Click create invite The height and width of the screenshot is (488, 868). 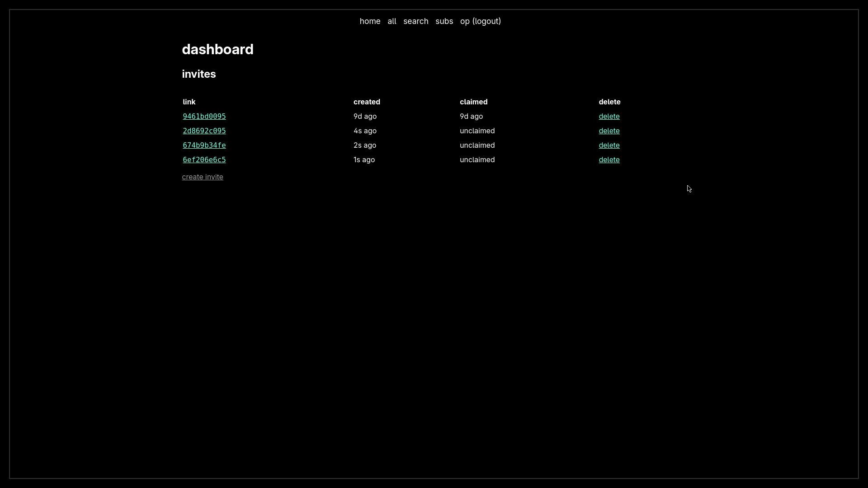(203, 177)
